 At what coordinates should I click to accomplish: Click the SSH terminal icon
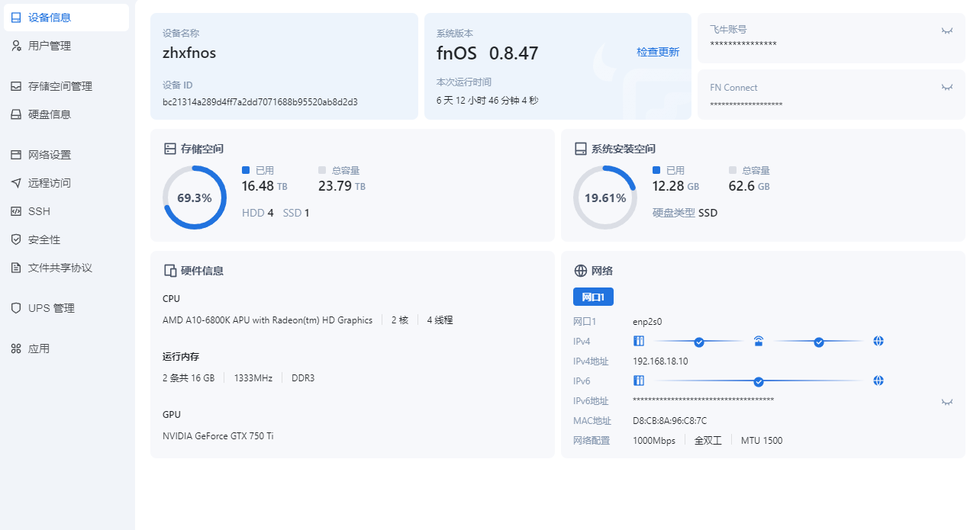[x=16, y=211]
